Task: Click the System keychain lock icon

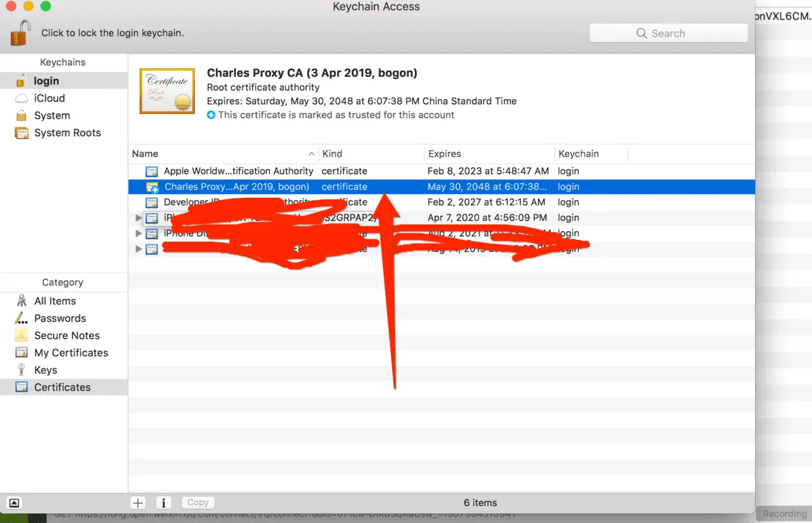Action: [22, 115]
